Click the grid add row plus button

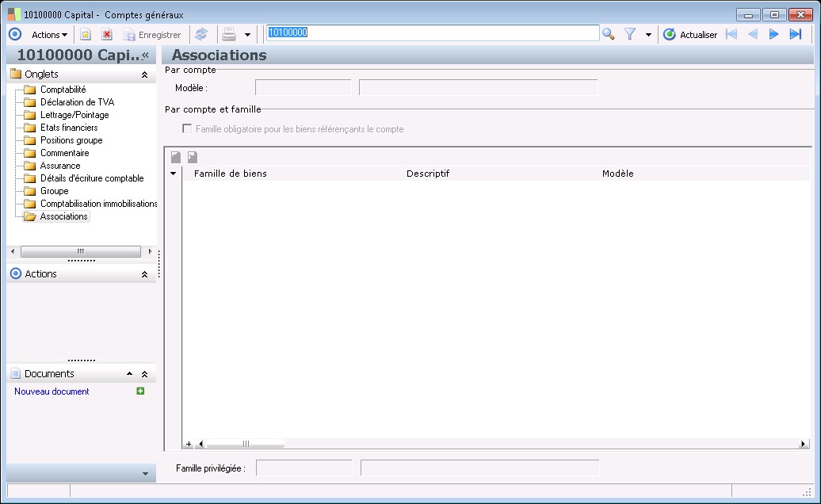point(189,445)
